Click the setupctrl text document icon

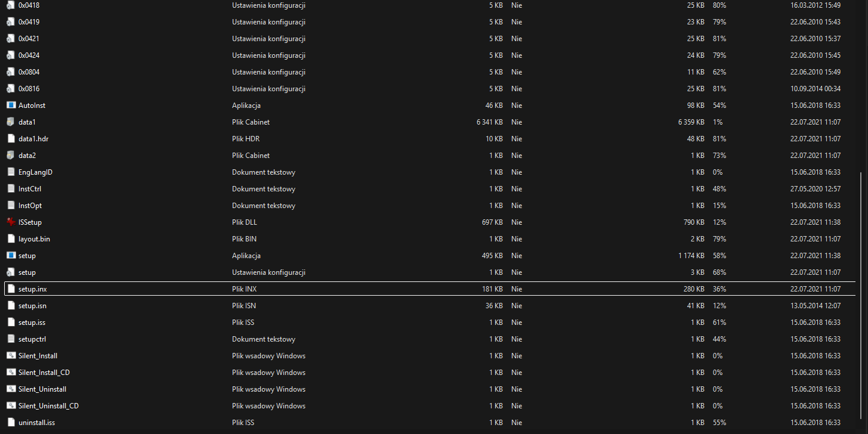point(10,339)
